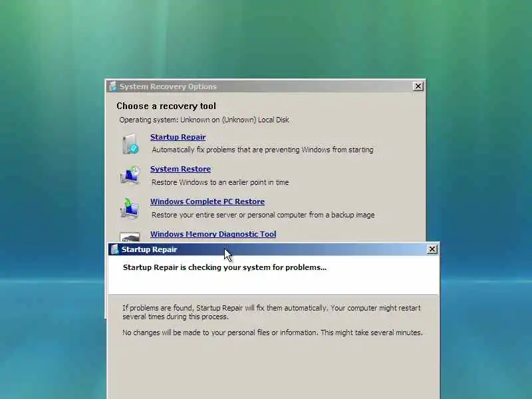This screenshot has width=532, height=399.
Task: Click the Memory Diagnostic Tool chip icon
Action: click(x=130, y=237)
